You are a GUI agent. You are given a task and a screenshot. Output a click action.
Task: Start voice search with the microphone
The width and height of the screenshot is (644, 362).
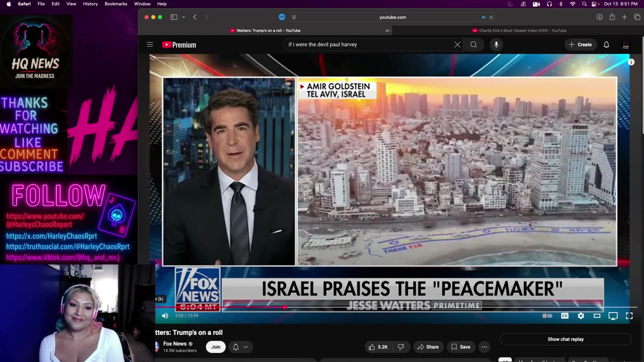click(x=496, y=45)
